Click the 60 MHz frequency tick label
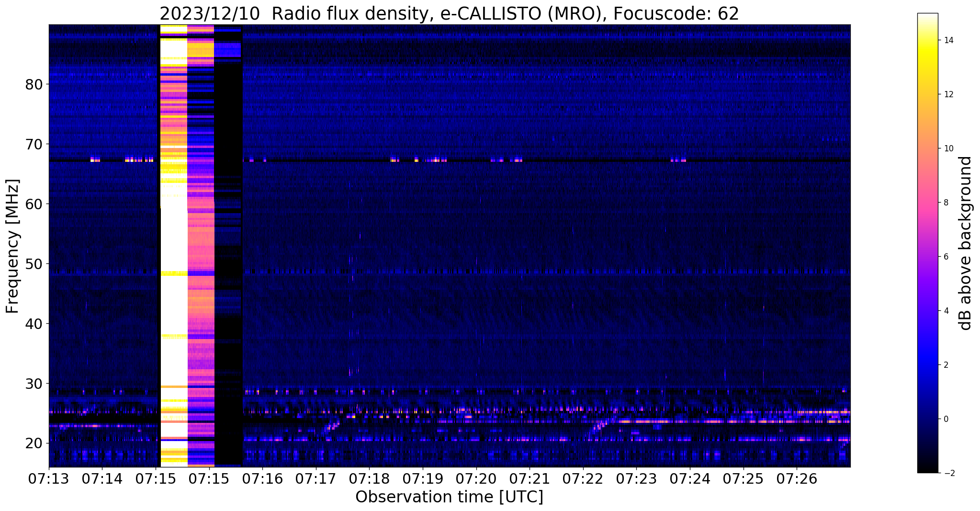Screen dimensions: 980x511 34,204
